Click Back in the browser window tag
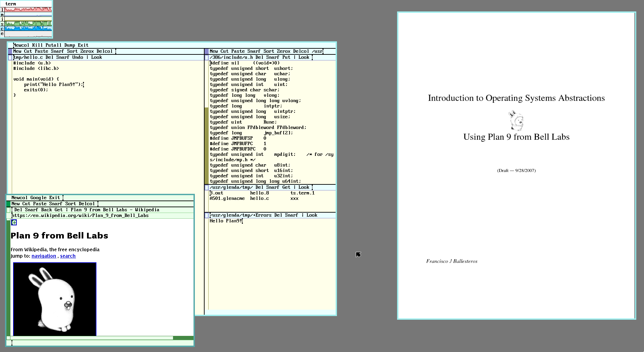644x352 pixels. coord(46,210)
